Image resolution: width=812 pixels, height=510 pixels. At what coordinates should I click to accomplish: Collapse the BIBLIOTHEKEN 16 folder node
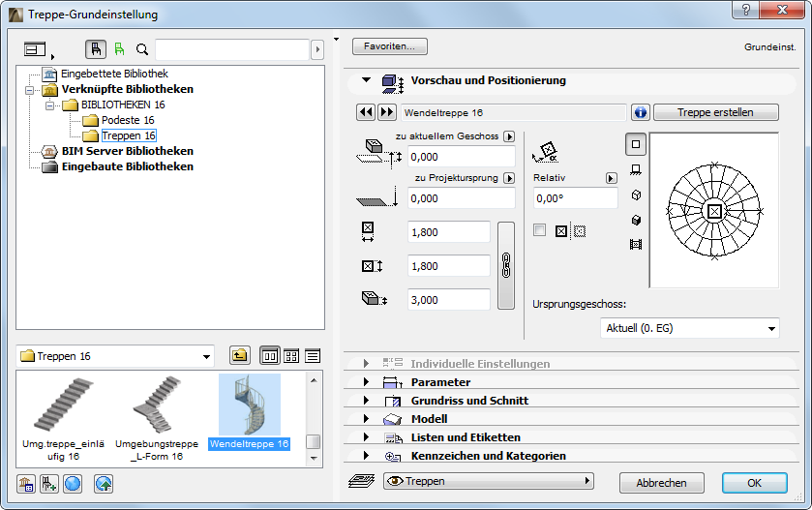[x=49, y=105]
